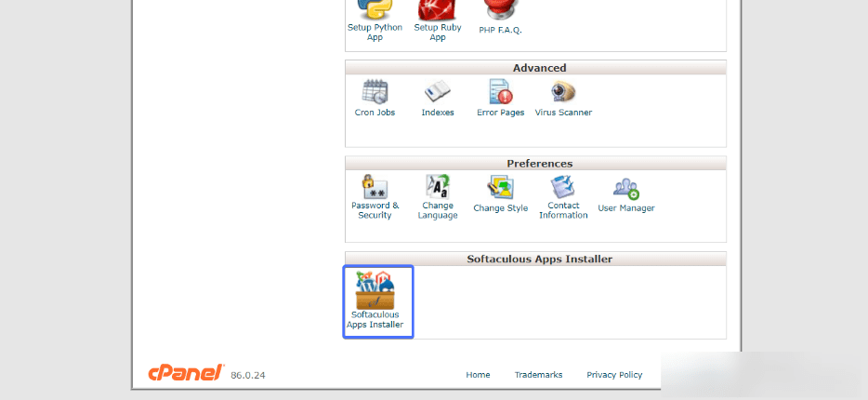Click the Virus Scanner text link

click(x=563, y=113)
